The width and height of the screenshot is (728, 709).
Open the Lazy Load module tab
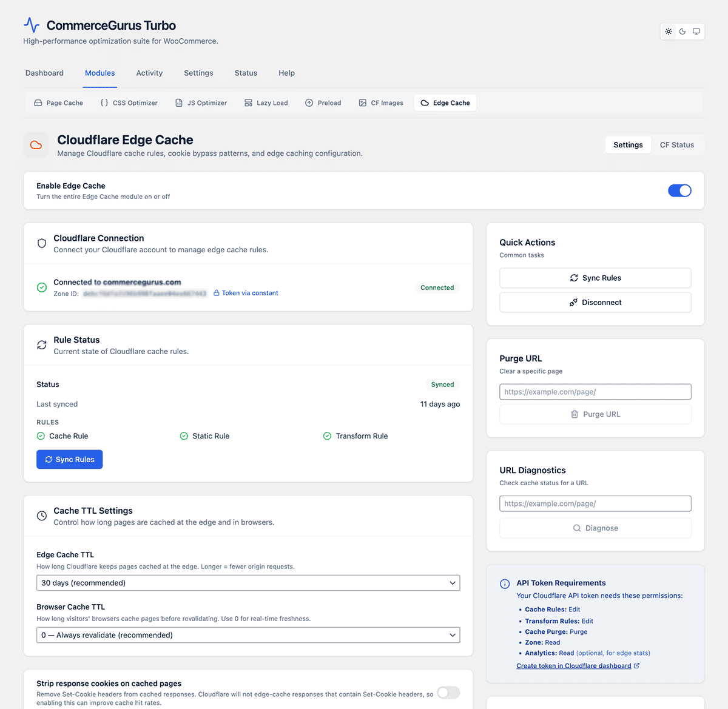click(266, 103)
